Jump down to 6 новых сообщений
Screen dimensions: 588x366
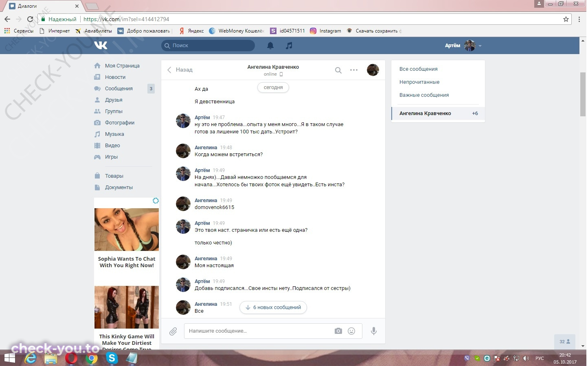(x=273, y=307)
